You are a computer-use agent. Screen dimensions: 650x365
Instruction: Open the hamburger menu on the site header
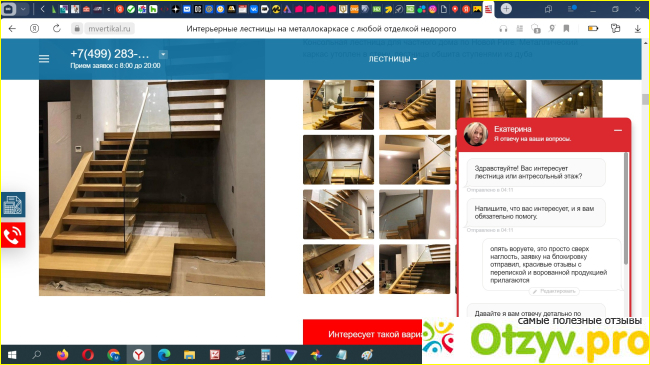coord(44,59)
